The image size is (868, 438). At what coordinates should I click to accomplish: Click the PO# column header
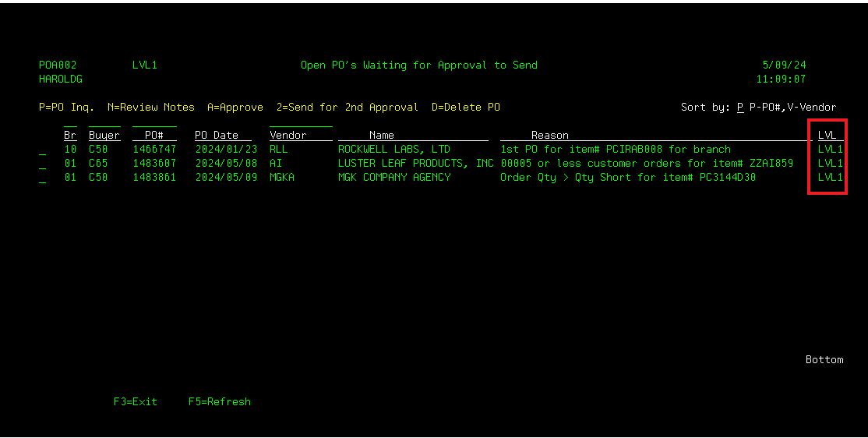click(154, 136)
